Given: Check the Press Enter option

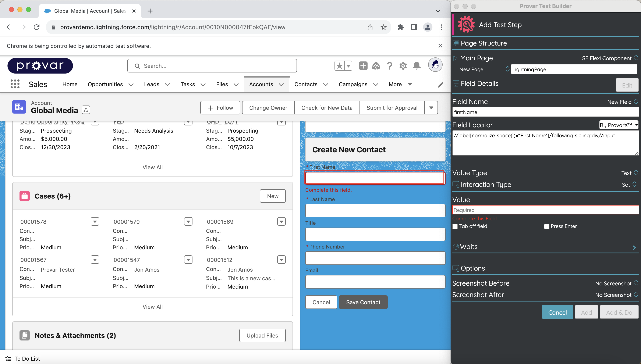Looking at the screenshot, I should 546,226.
